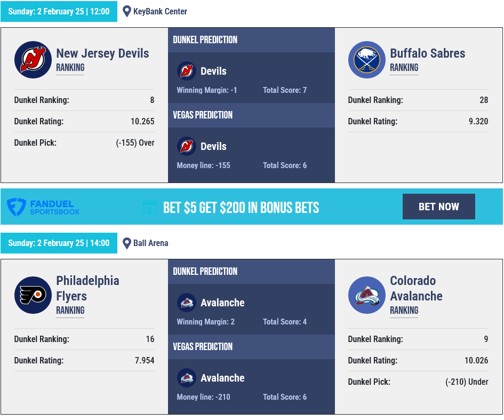The width and height of the screenshot is (504, 420).
Task: Click the Ball Arena location pin icon
Action: click(127, 243)
